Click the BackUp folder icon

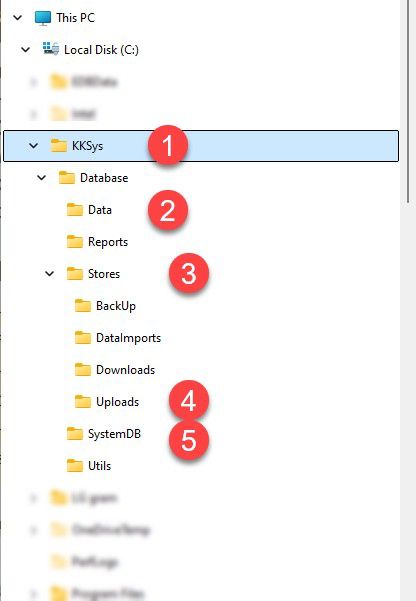tap(83, 305)
